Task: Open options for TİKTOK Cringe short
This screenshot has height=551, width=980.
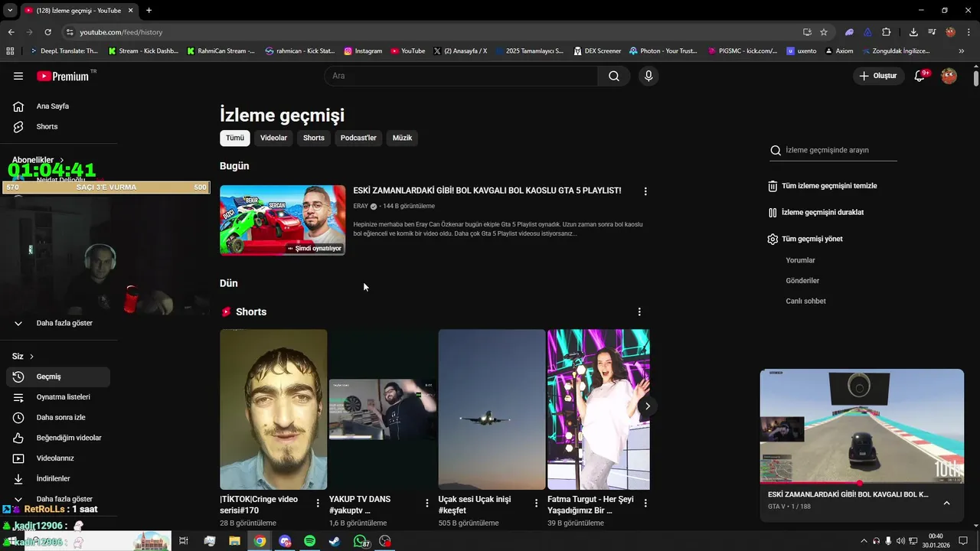Action: click(x=318, y=503)
